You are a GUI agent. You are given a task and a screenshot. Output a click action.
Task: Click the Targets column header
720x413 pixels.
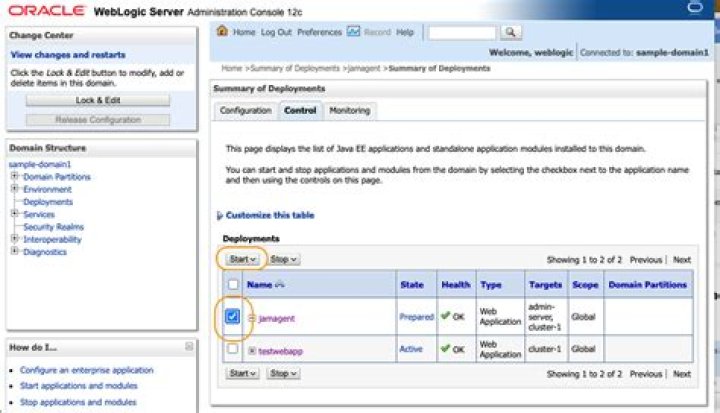[x=546, y=284]
